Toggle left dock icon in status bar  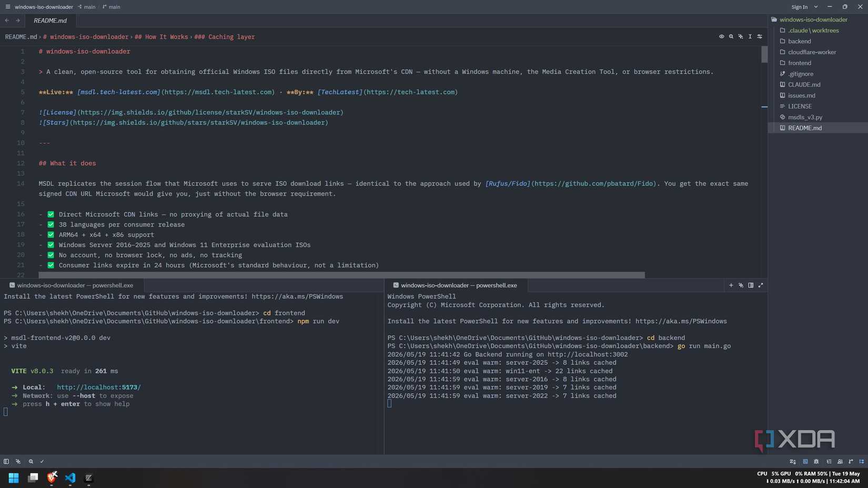point(6,461)
